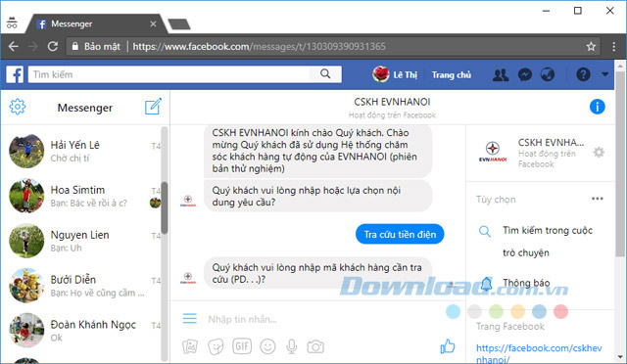This screenshot has width=627, height=364.
Task: Select blue chat color swatch
Action: point(540,312)
